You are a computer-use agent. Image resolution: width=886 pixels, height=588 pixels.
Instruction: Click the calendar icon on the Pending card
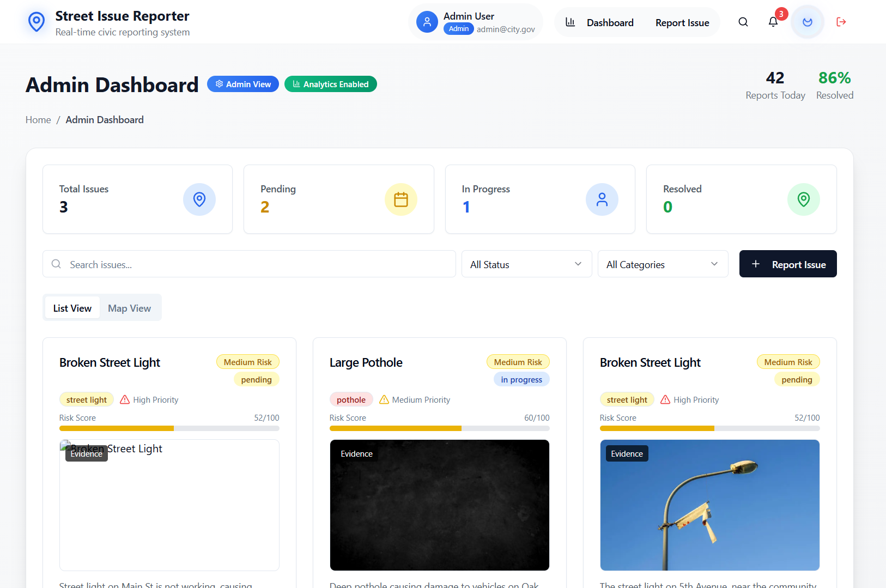pyautogui.click(x=401, y=199)
